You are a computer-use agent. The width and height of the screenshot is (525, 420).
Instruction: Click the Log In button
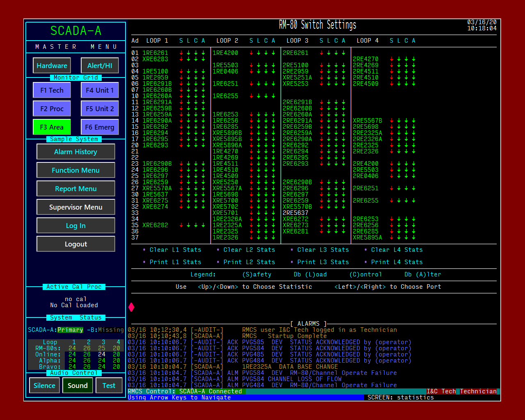[76, 226]
